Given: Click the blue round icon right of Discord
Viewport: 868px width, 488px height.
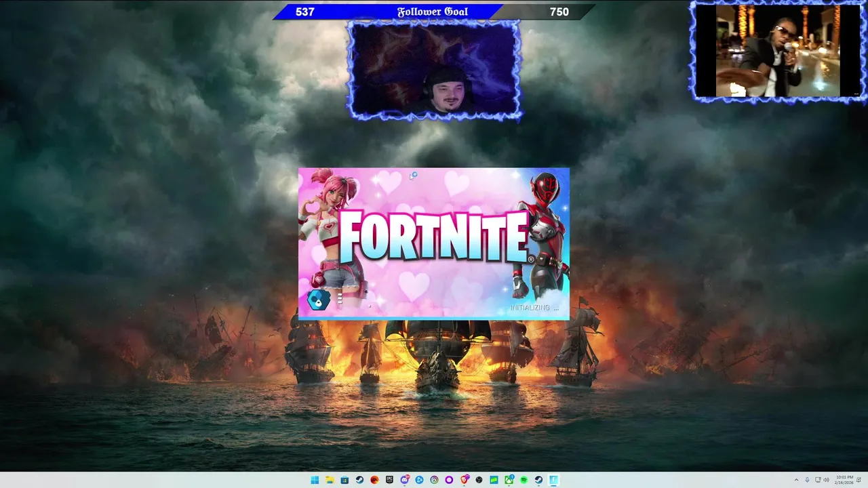Looking at the screenshot, I should (419, 480).
